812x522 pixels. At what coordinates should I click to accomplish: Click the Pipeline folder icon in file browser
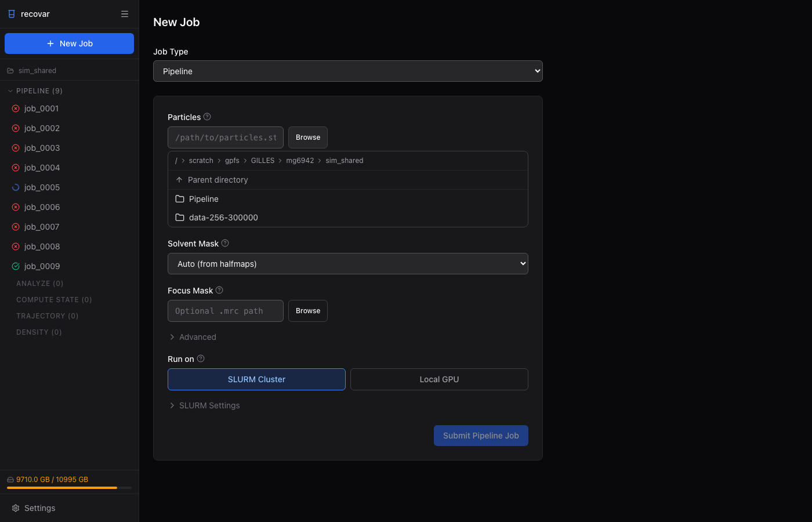click(180, 199)
